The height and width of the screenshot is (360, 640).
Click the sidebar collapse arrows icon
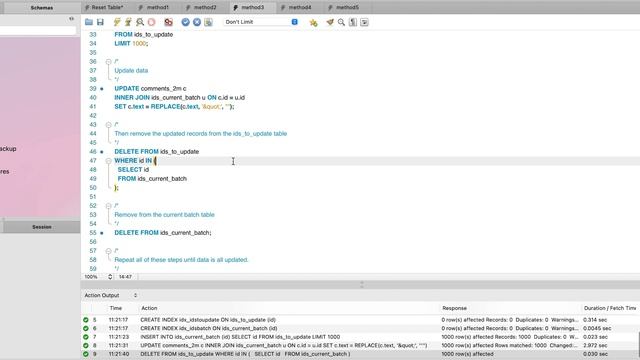71,19
